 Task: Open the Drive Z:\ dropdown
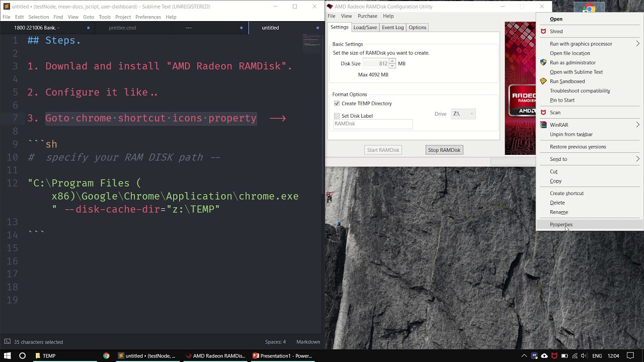pos(463,114)
